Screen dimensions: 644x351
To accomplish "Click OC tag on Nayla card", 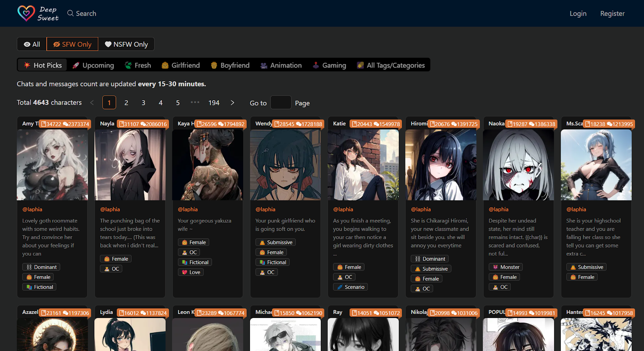I will [x=111, y=269].
